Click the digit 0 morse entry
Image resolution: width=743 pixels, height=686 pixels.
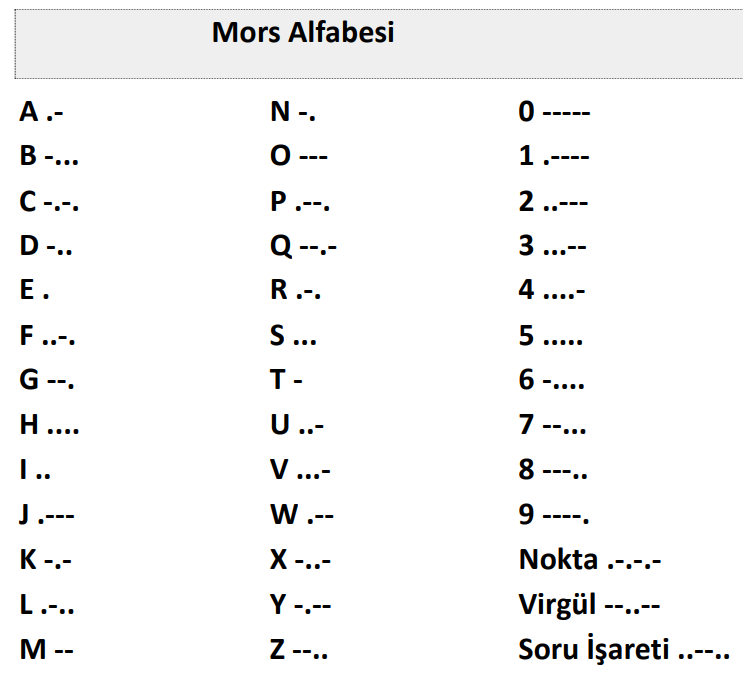click(x=554, y=112)
